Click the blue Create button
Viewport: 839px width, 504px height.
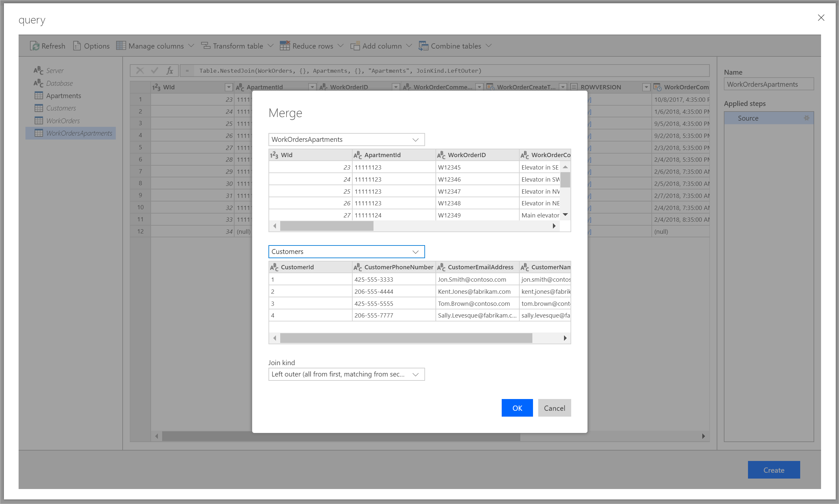[x=773, y=470]
